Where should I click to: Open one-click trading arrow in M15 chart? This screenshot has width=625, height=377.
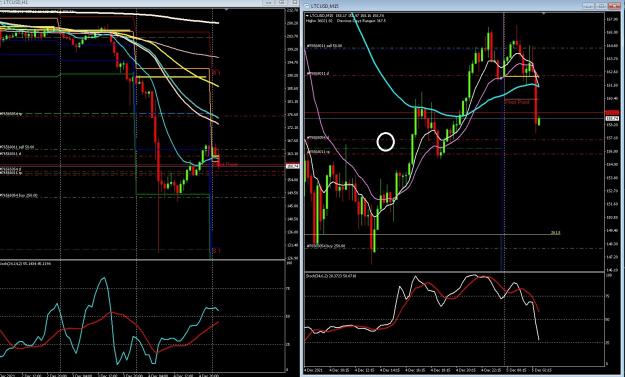tap(307, 16)
